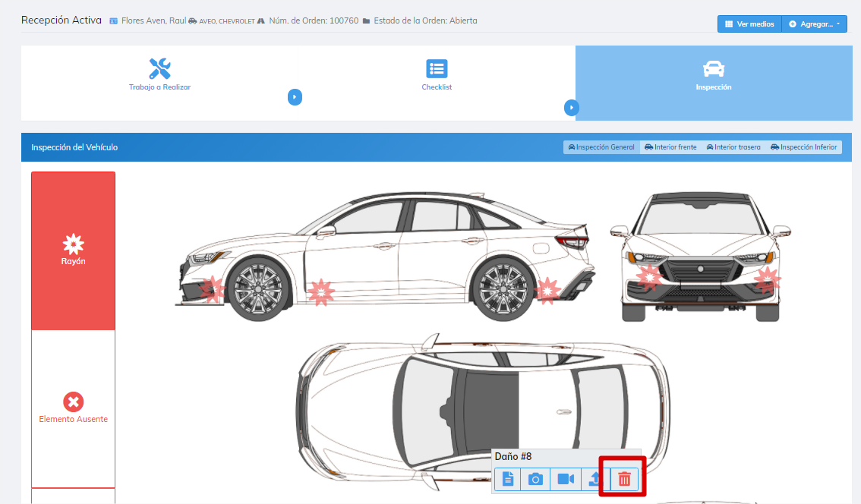Image resolution: width=861 pixels, height=504 pixels.
Task: Upload a file using the upload icon
Action: pyautogui.click(x=594, y=479)
